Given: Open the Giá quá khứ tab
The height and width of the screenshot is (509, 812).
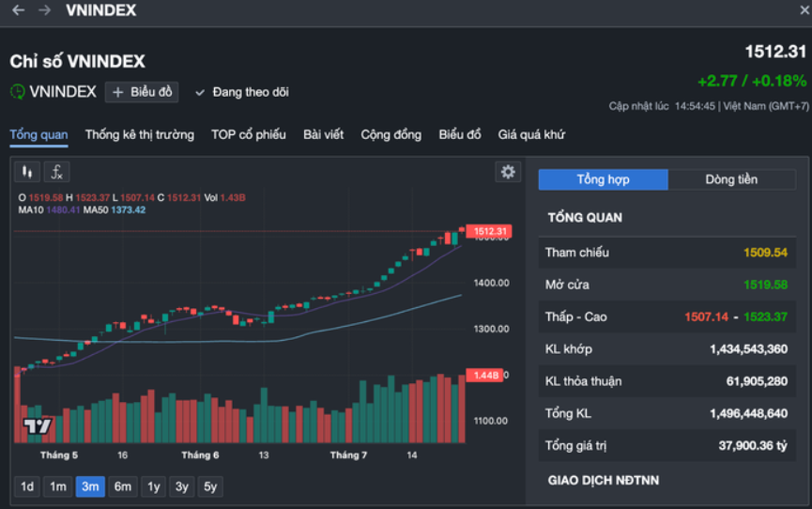Looking at the screenshot, I should [531, 135].
